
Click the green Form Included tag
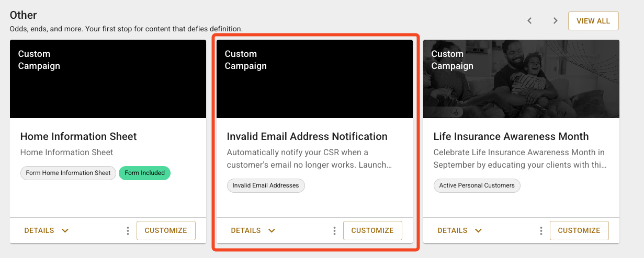tap(145, 173)
